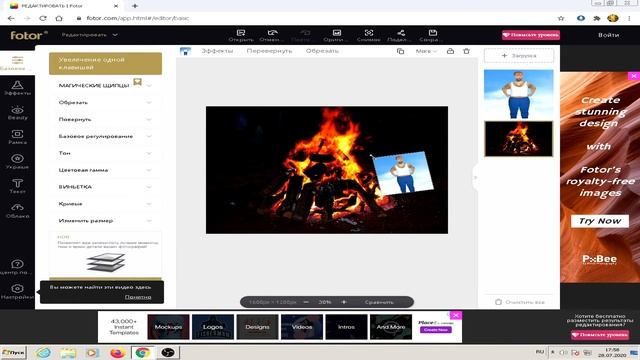Dismiss the tooltip with Got it link
Viewport: 640px width, 360px height.
point(138,297)
